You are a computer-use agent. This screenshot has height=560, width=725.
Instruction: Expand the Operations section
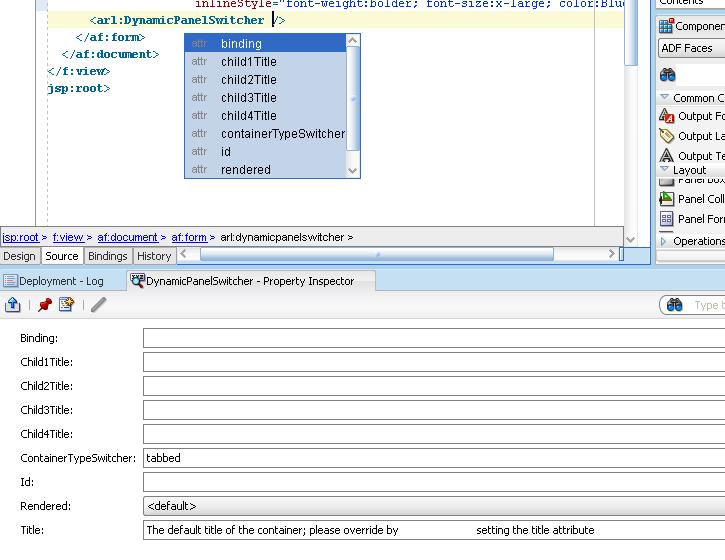tap(665, 241)
